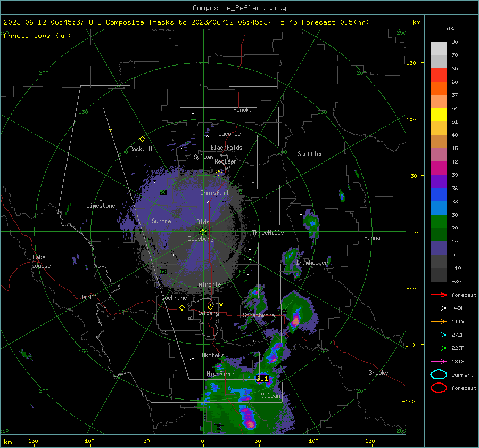Viewport: 479px width, 448px height.
Task: Click the Limestone map label
Action: [101, 206]
